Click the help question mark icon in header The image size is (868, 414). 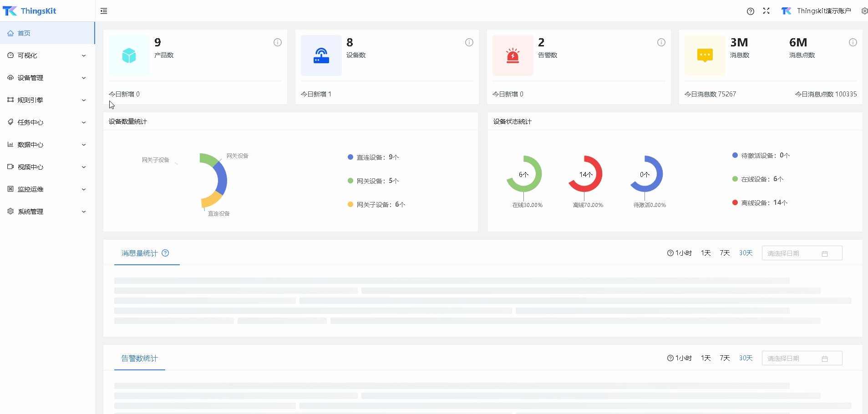click(750, 11)
